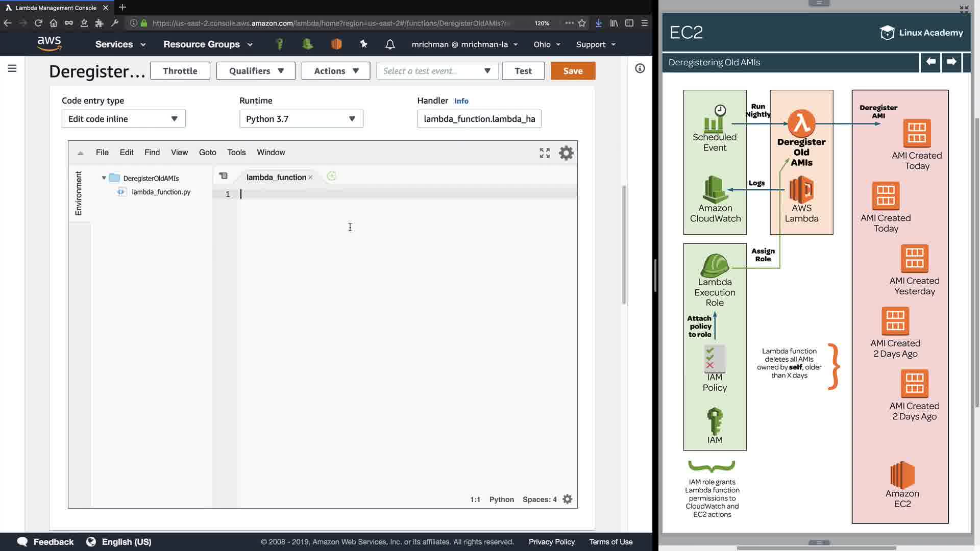The width and height of the screenshot is (980, 551).
Task: Open the page info circle icon
Action: pos(640,68)
